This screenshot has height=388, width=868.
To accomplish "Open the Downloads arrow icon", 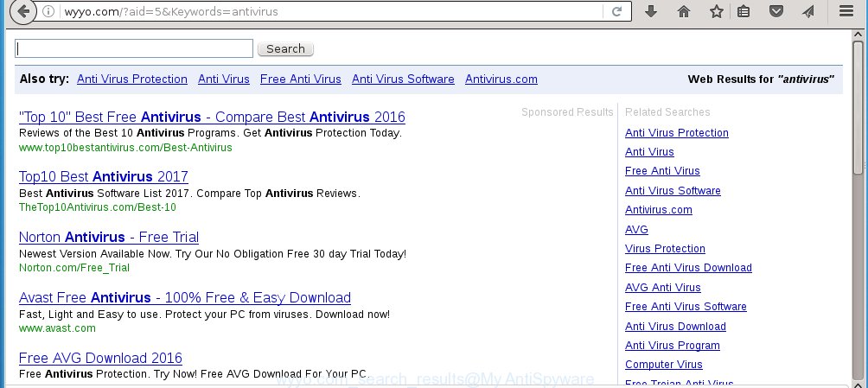I will (651, 11).
